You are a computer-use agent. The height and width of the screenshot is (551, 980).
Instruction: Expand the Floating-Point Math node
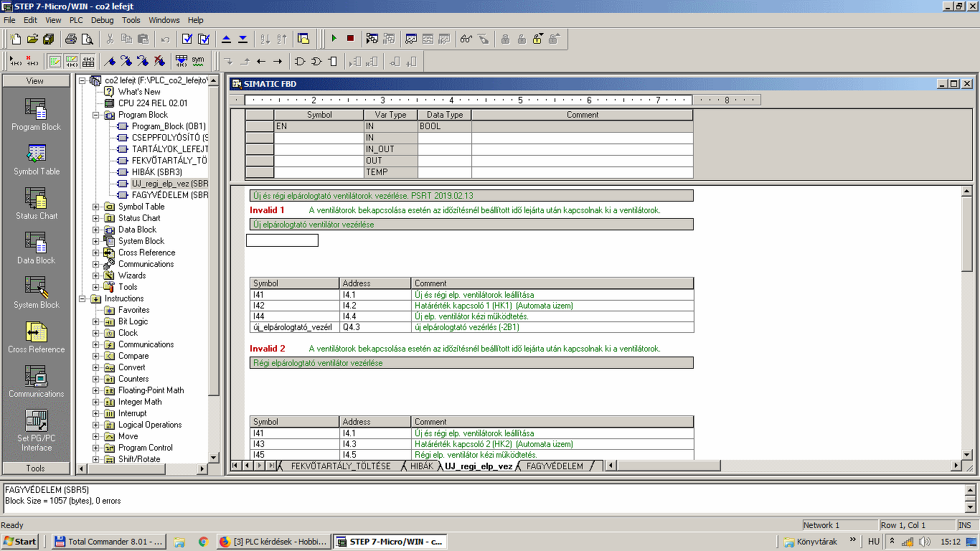(x=96, y=390)
